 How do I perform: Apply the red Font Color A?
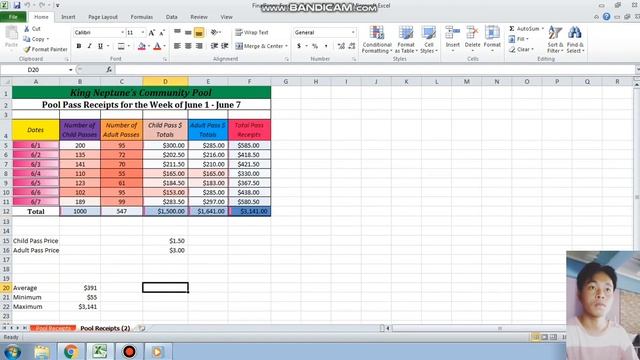click(157, 46)
